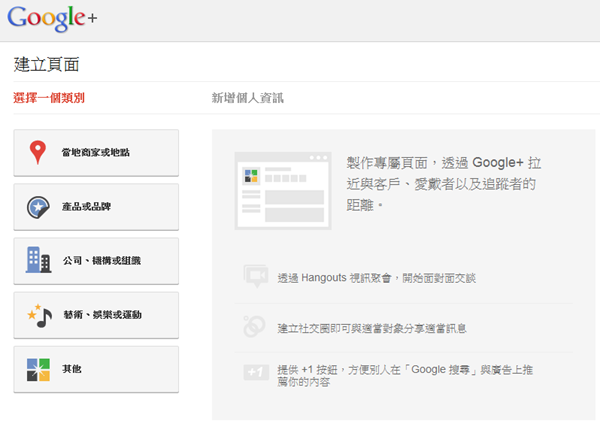600x427 pixels.
Task: Go to the 新增個人資訊 step
Action: 247,98
